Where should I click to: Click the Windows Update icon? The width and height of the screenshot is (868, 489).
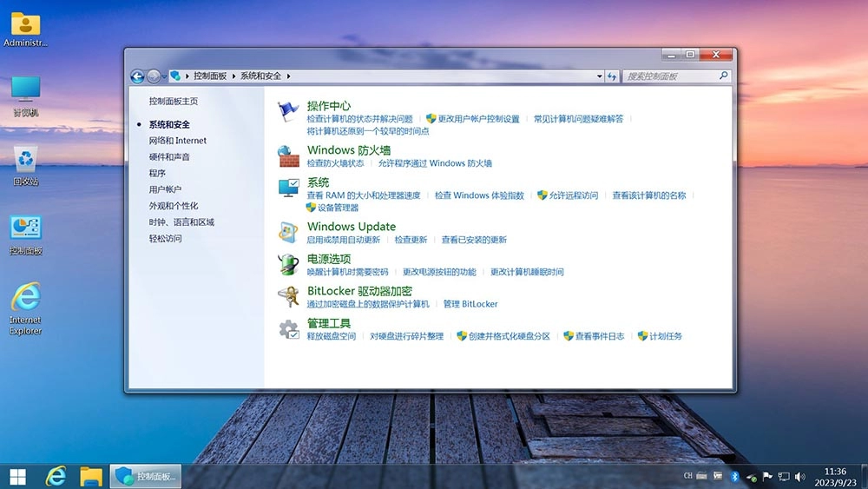point(288,232)
